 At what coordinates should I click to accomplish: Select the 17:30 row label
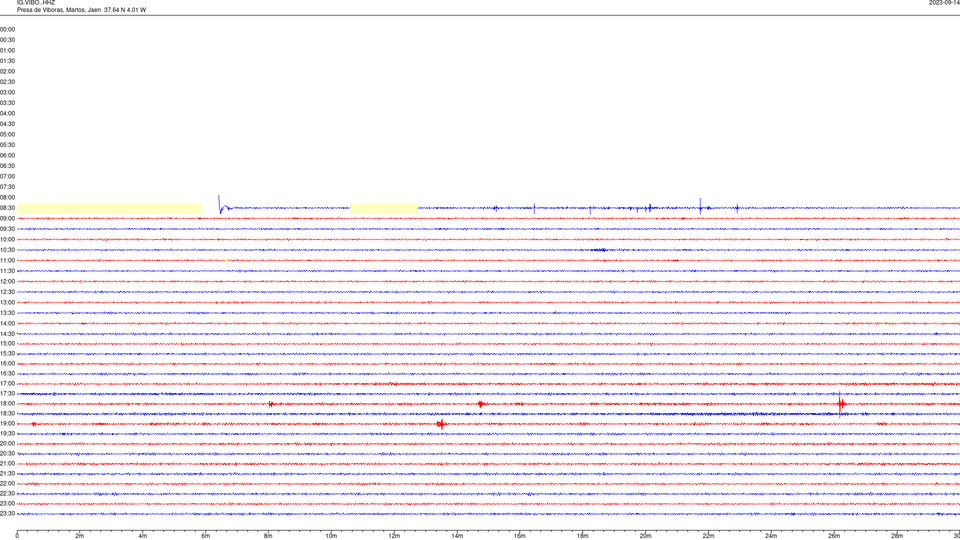pyautogui.click(x=7, y=394)
